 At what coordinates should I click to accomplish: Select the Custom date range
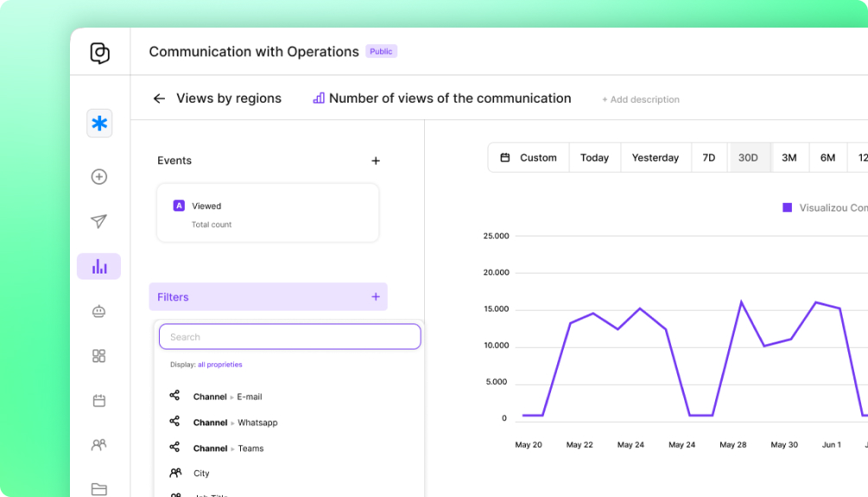coord(529,158)
